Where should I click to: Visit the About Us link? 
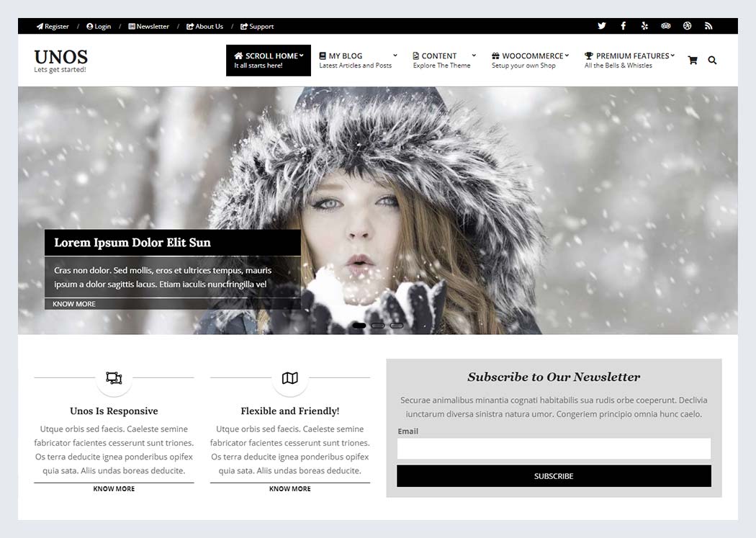click(x=205, y=27)
